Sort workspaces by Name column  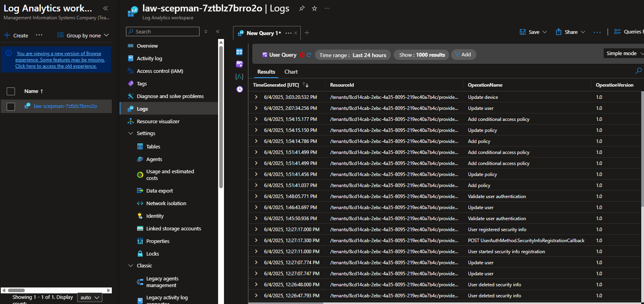[x=34, y=91]
